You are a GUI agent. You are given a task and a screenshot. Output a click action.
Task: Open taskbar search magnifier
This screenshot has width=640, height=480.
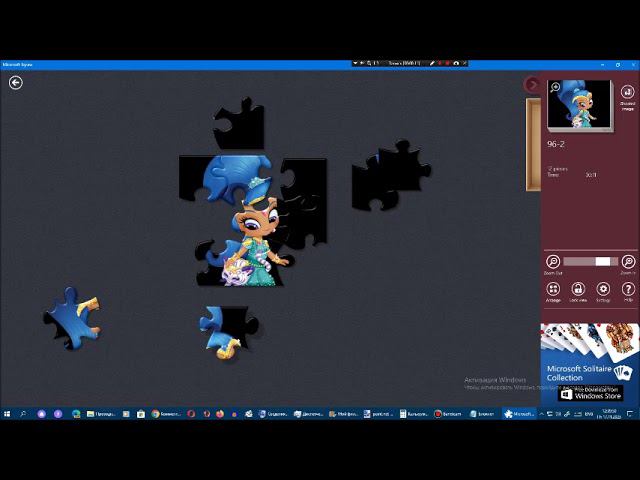point(23,414)
